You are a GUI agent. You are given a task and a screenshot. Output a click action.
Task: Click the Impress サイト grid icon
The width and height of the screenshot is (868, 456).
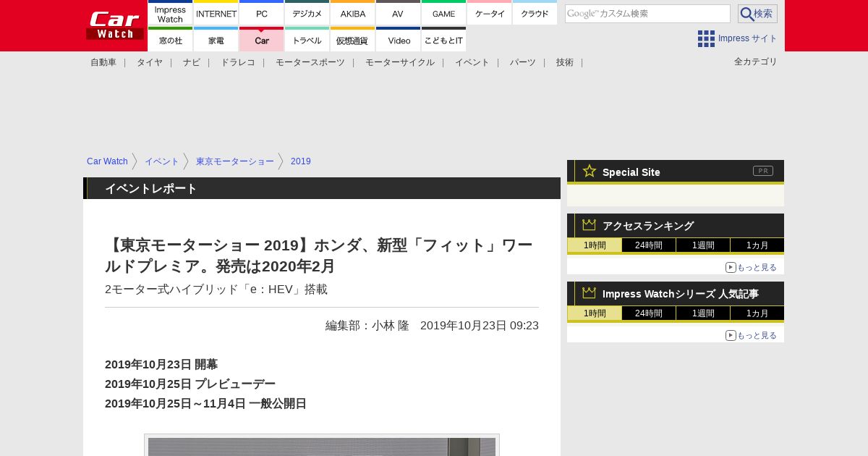tap(706, 38)
